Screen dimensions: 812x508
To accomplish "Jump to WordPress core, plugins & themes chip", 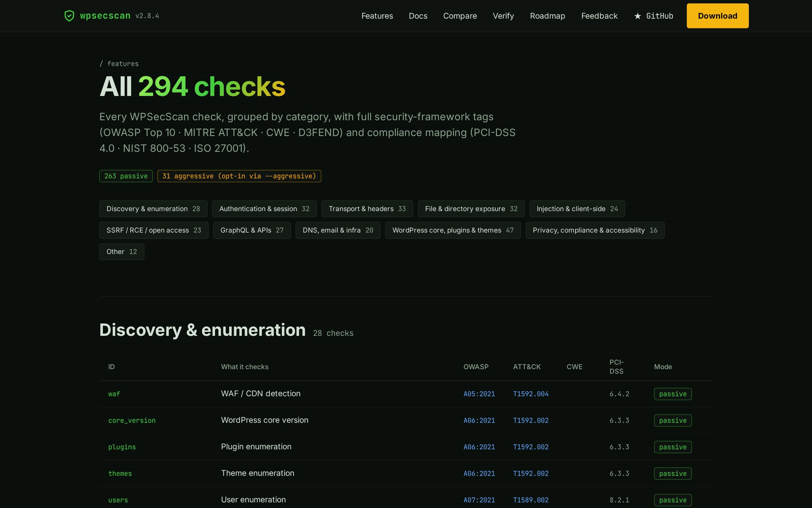I will [x=453, y=230].
